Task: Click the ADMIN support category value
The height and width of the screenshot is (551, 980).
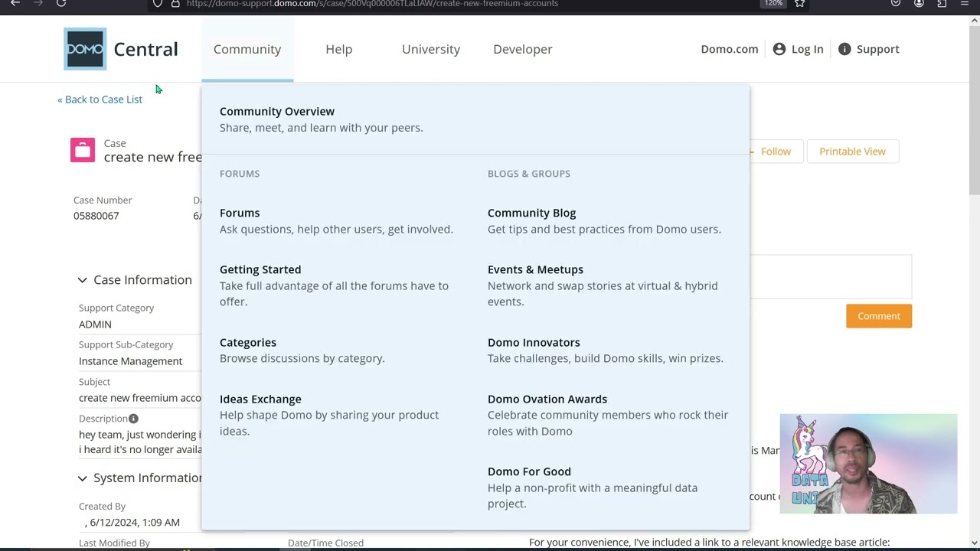Action: 95,324
